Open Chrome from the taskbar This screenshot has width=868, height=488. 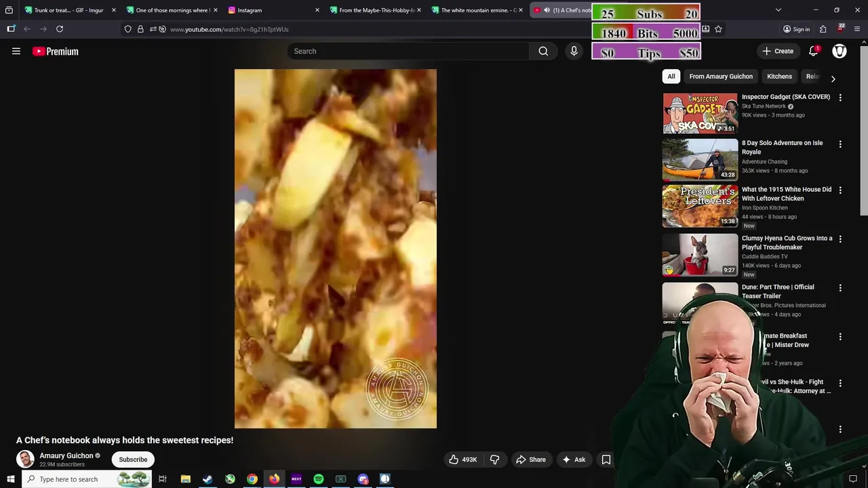point(252,479)
